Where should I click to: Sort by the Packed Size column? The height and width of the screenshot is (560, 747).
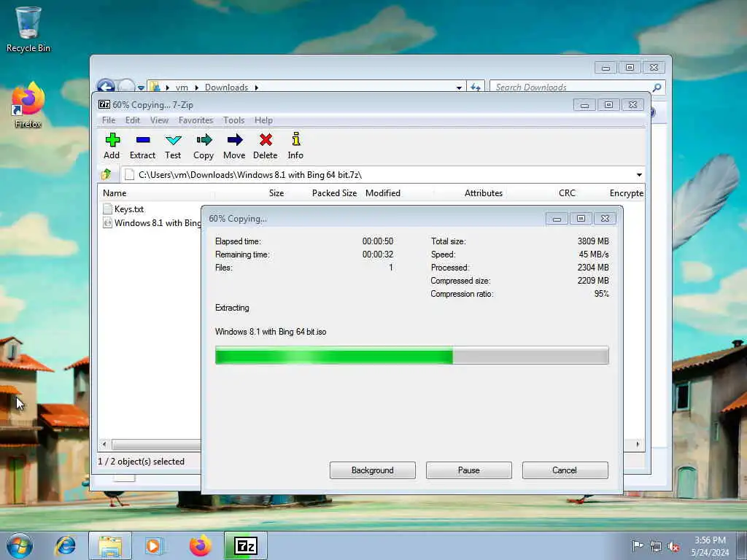(334, 193)
